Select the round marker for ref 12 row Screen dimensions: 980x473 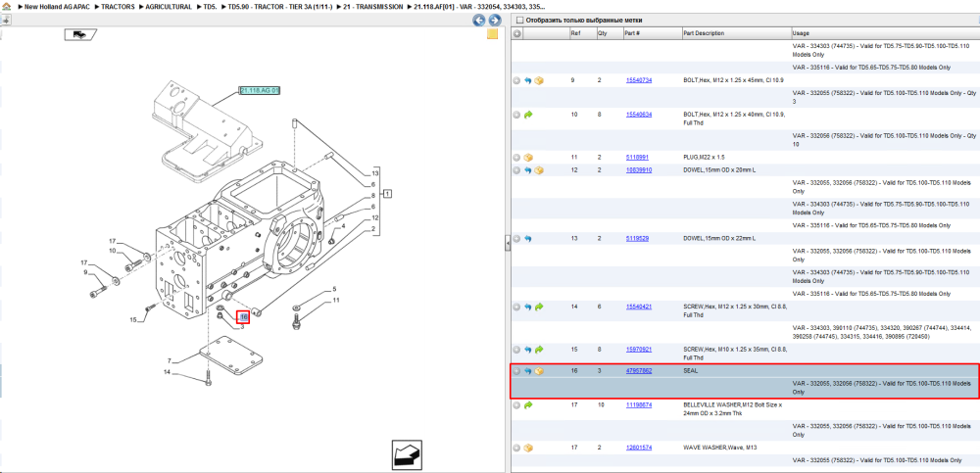[x=516, y=170]
